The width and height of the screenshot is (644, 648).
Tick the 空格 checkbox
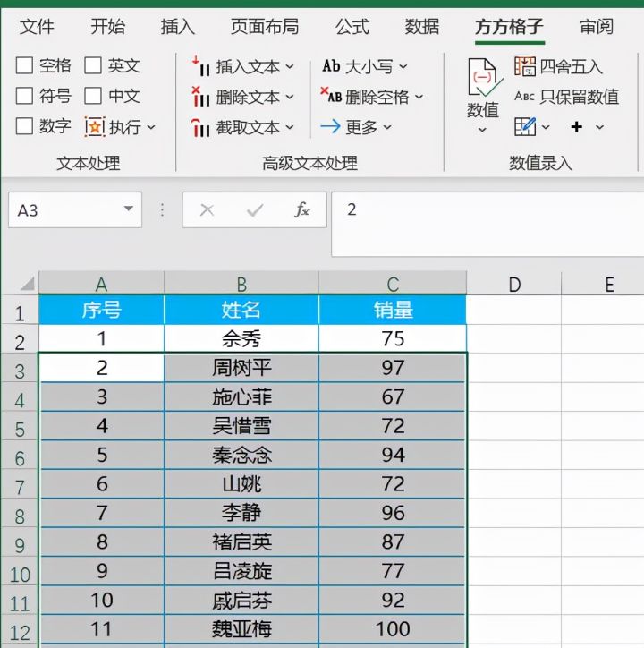24,65
